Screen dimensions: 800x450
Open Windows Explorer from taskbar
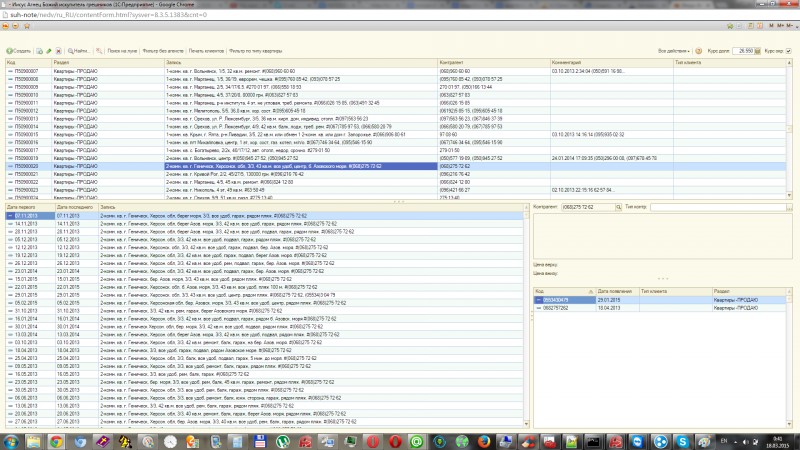(x=34, y=441)
